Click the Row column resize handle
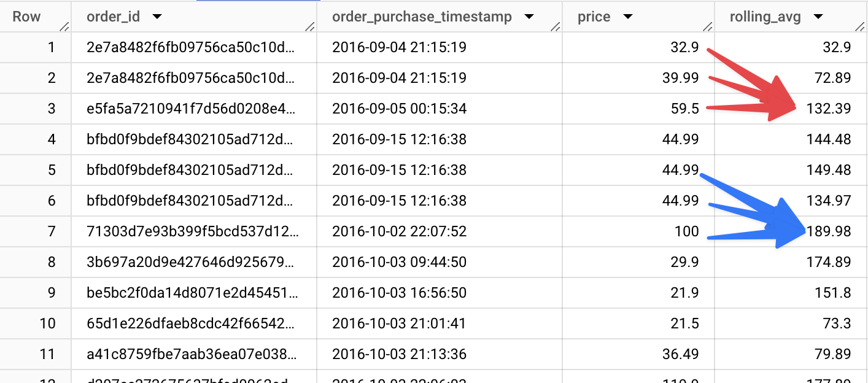The width and height of the screenshot is (868, 383). click(x=64, y=26)
